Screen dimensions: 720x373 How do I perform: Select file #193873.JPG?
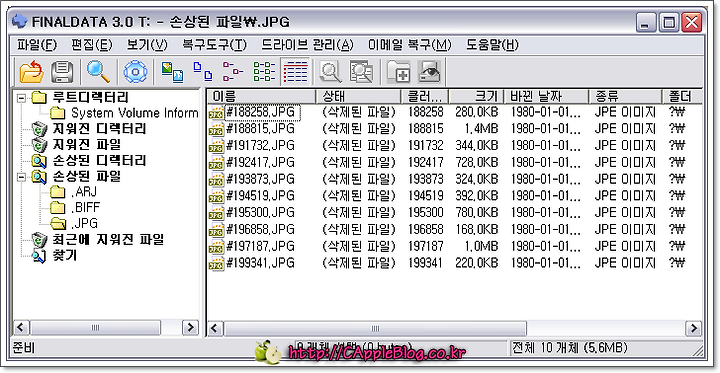(260, 179)
